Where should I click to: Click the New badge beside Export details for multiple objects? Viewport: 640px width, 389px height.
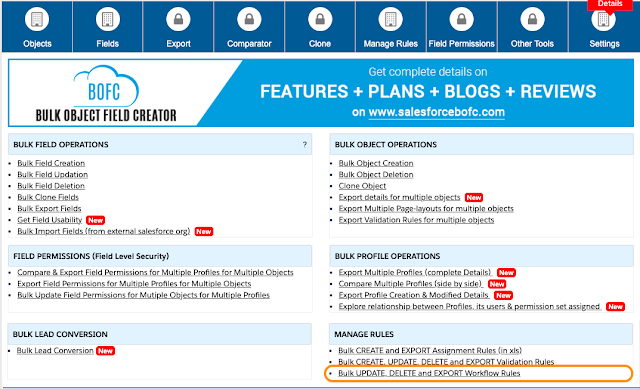pyautogui.click(x=474, y=198)
